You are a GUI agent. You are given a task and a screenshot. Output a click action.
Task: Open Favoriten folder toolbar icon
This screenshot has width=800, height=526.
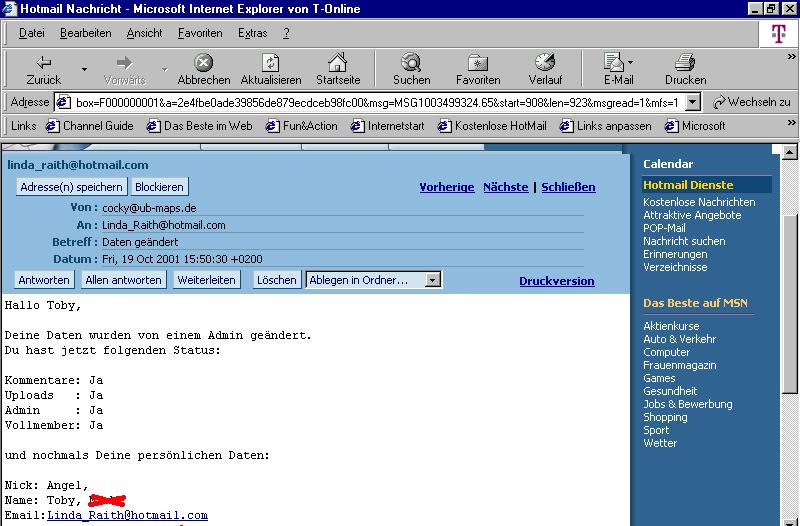[478, 63]
